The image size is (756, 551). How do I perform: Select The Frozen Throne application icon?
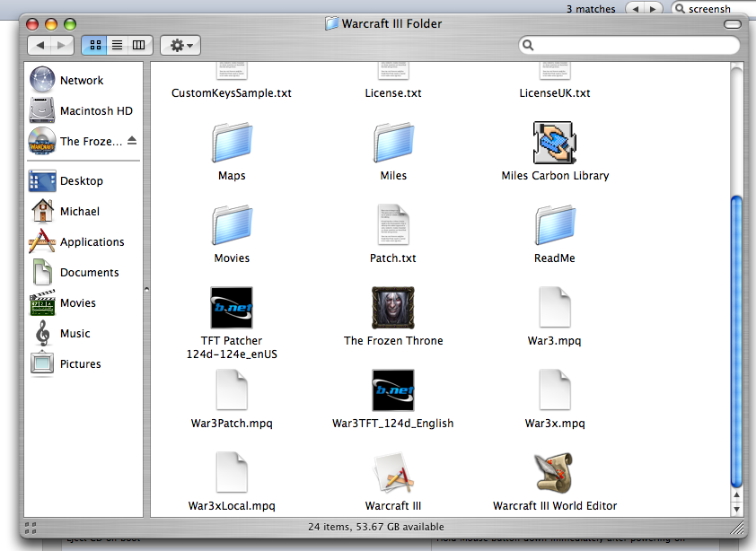[393, 308]
